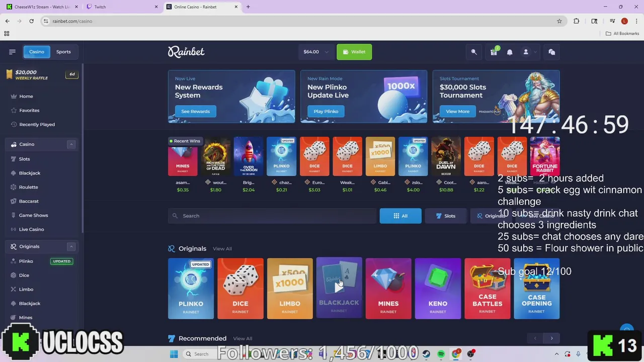Open Recently Played in sidebar
644x362 pixels.
(37, 124)
